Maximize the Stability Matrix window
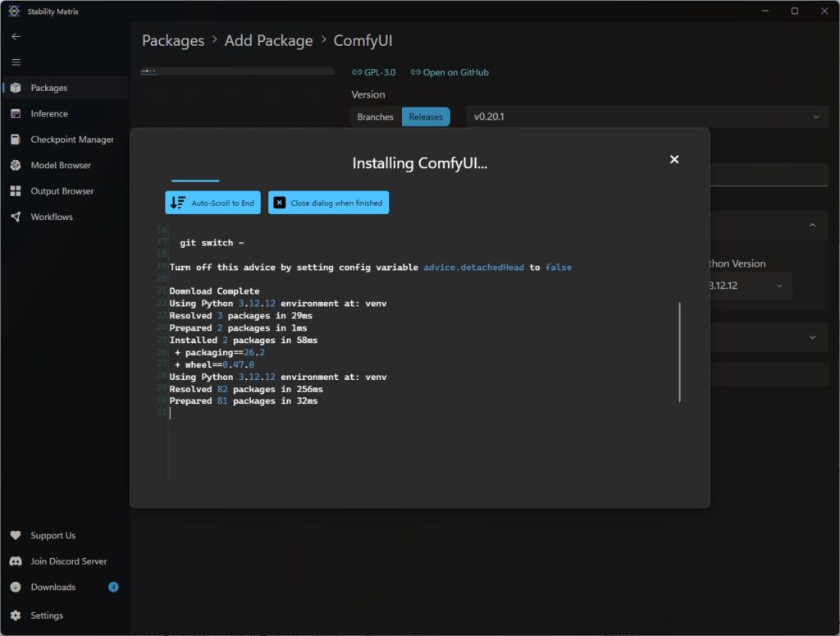The height and width of the screenshot is (636, 840). (x=794, y=11)
